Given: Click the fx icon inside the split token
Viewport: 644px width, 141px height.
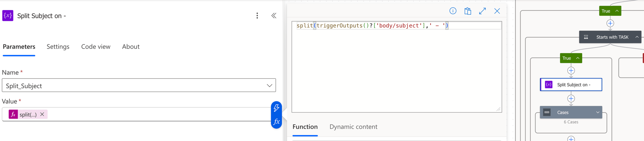Looking at the screenshot, I should pos(13,114).
